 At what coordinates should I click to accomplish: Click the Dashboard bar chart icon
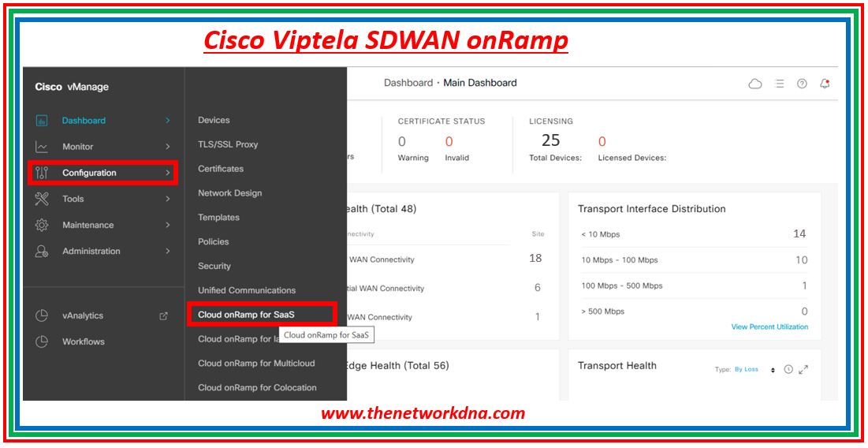click(42, 121)
